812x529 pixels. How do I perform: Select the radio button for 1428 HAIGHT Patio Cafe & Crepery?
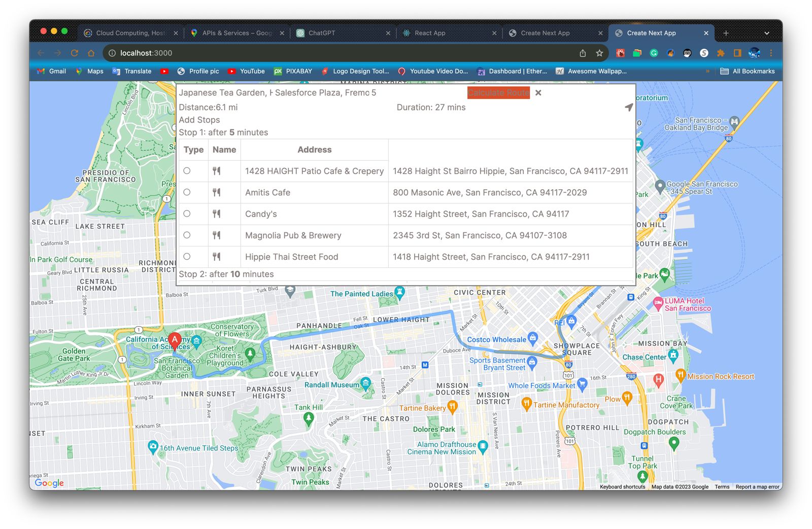pyautogui.click(x=187, y=171)
